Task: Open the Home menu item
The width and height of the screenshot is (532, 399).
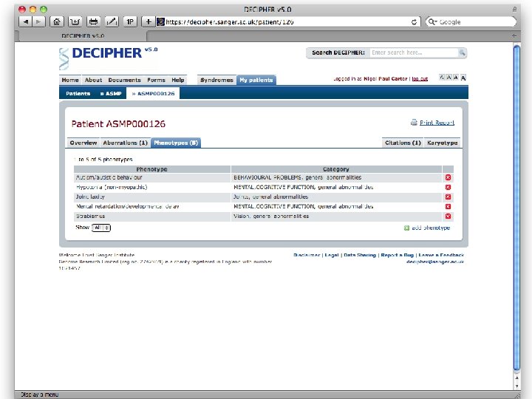Action: pyautogui.click(x=70, y=80)
